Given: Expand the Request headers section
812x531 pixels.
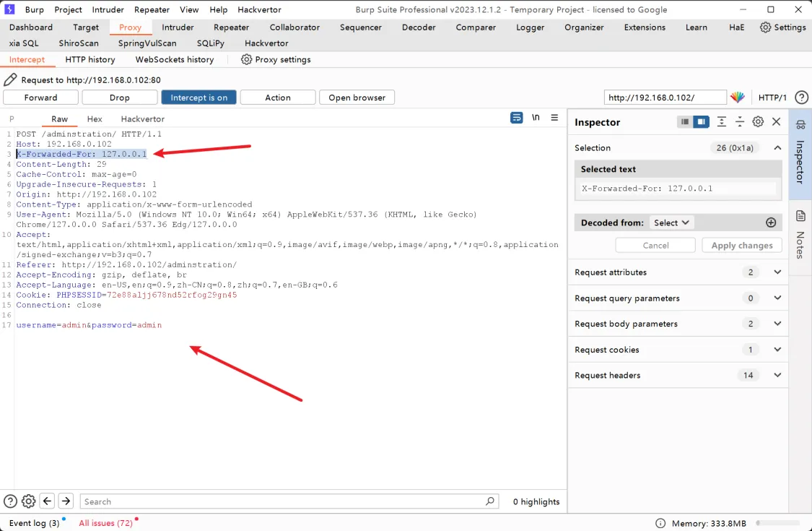Looking at the screenshot, I should point(777,375).
